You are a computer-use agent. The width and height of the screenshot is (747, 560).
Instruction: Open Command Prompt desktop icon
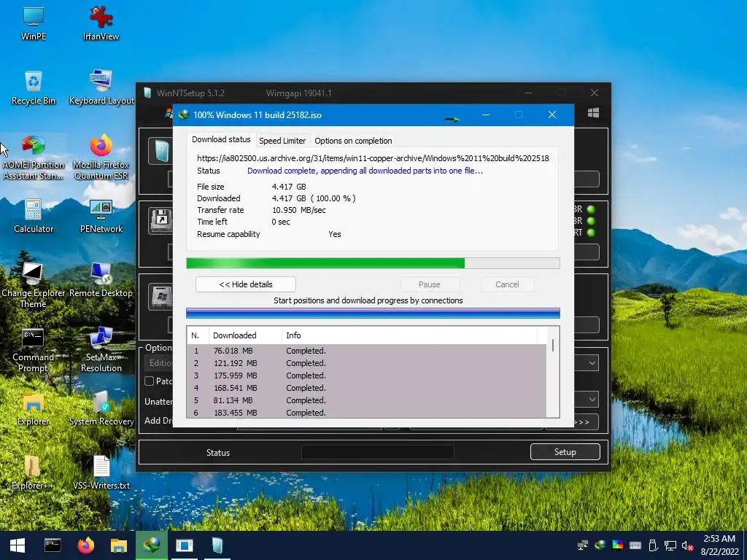(33, 349)
